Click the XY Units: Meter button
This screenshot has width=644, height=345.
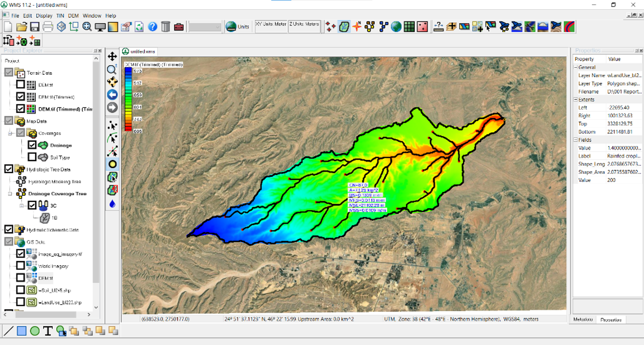(271, 26)
